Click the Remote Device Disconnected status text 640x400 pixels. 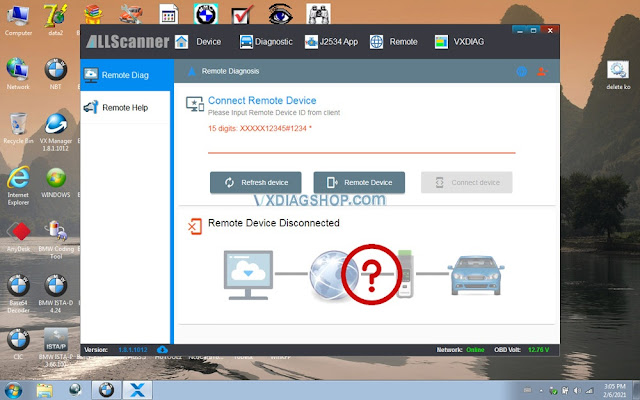[274, 223]
